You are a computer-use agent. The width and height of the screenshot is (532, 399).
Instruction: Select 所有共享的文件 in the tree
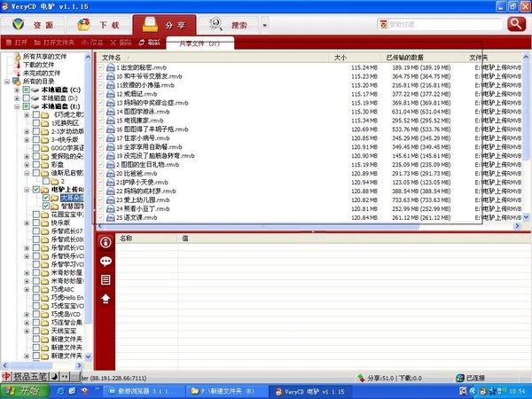click(x=44, y=57)
